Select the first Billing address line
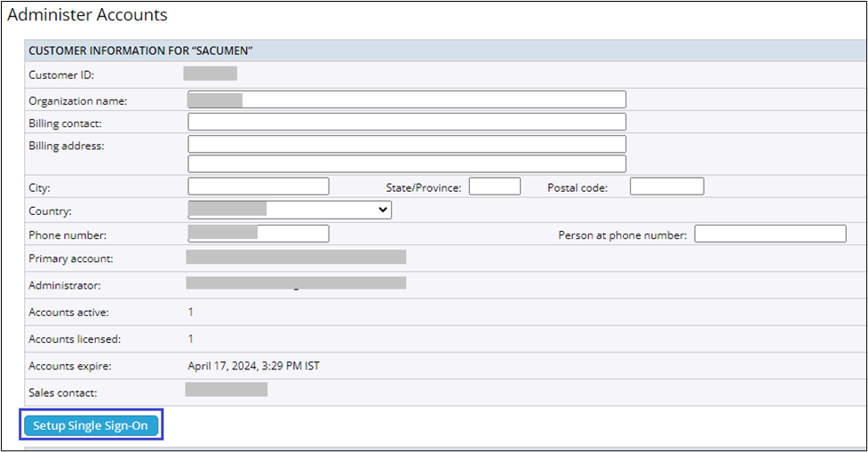This screenshot has height=452, width=868. click(x=407, y=144)
